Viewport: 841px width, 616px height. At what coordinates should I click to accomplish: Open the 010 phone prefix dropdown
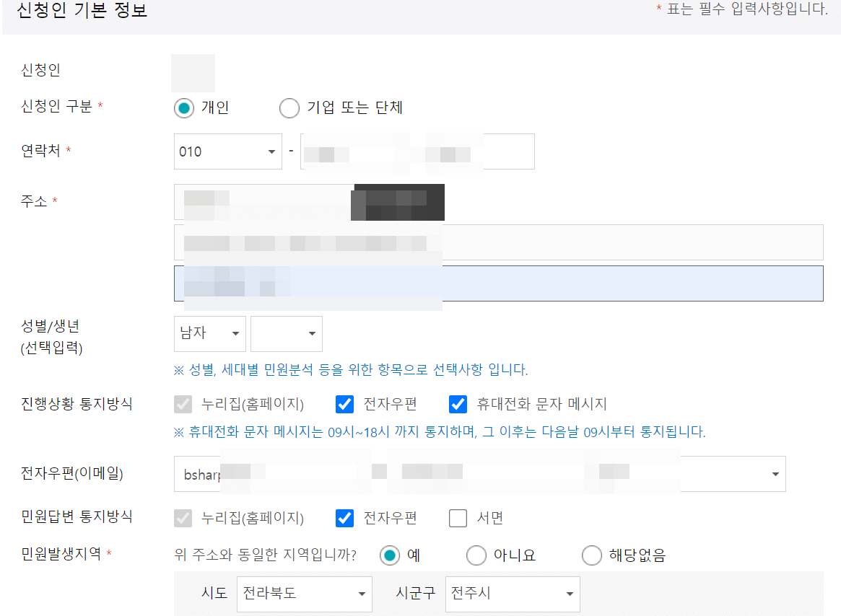click(228, 151)
